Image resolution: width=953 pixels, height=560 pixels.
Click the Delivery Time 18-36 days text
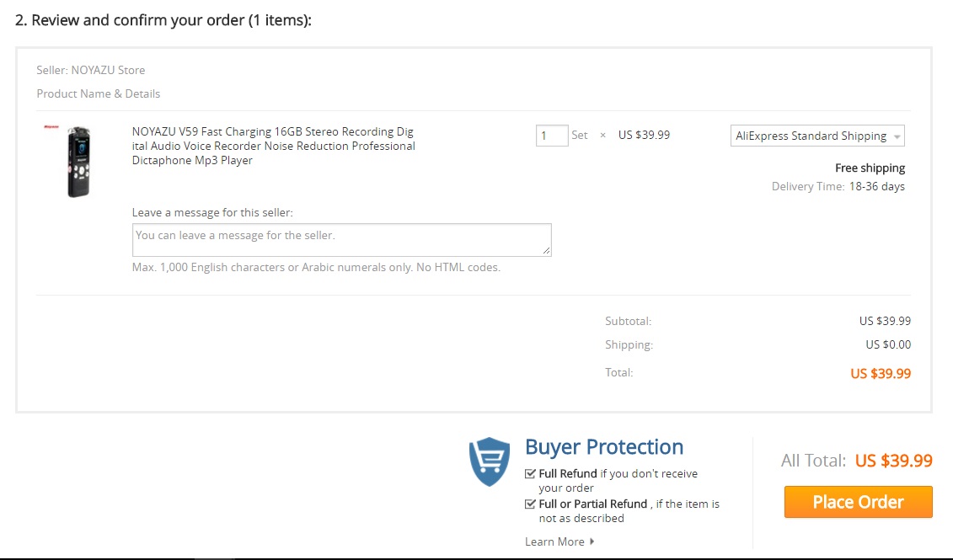(x=838, y=186)
